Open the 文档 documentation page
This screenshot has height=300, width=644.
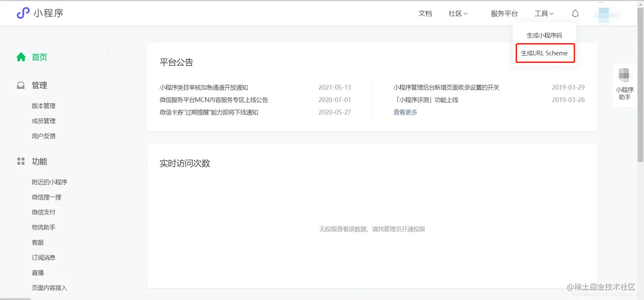point(425,13)
